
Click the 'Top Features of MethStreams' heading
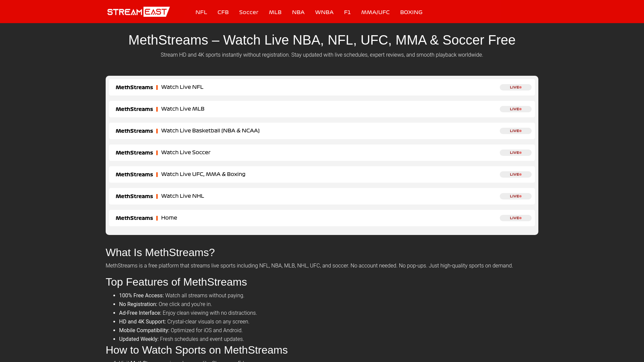[x=176, y=282]
